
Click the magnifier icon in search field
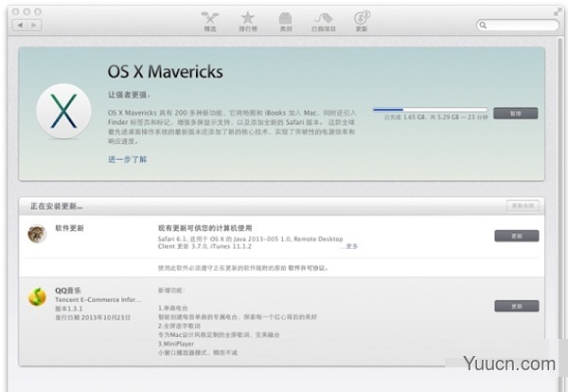483,25
